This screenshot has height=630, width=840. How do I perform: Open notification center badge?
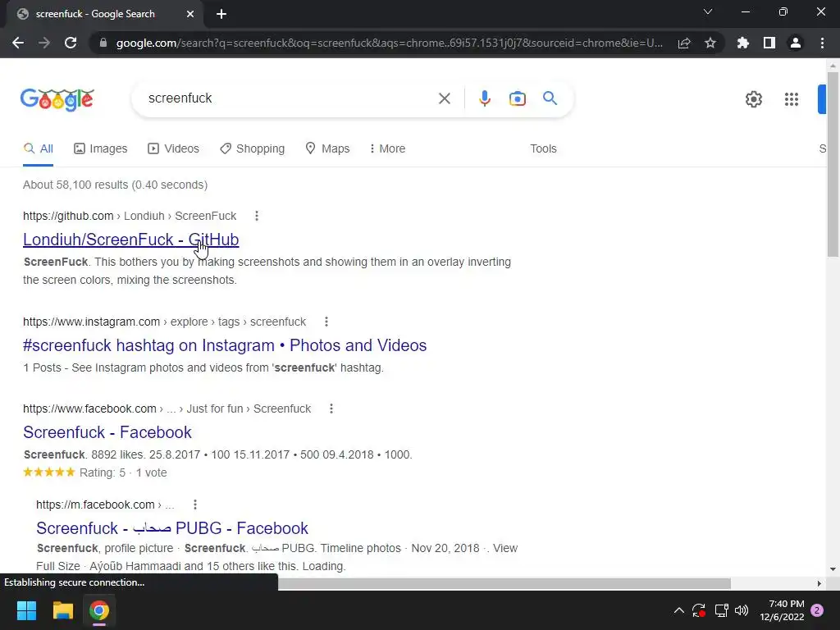pyautogui.click(x=817, y=610)
